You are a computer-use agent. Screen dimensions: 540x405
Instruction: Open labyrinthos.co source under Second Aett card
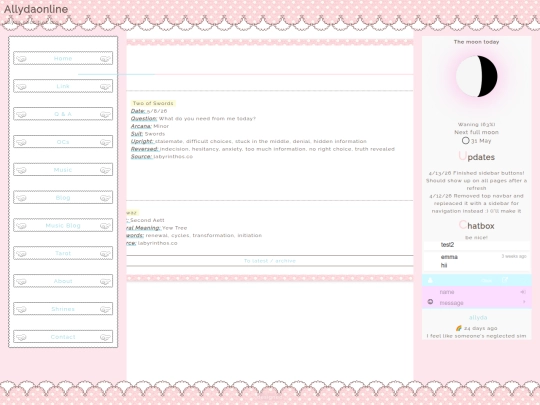pos(158,243)
